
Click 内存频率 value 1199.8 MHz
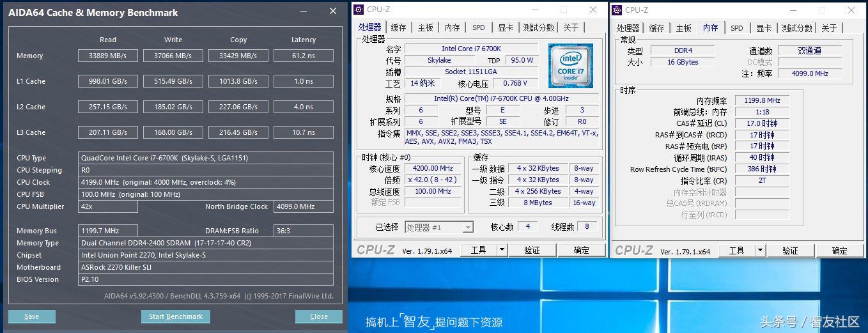(x=762, y=100)
